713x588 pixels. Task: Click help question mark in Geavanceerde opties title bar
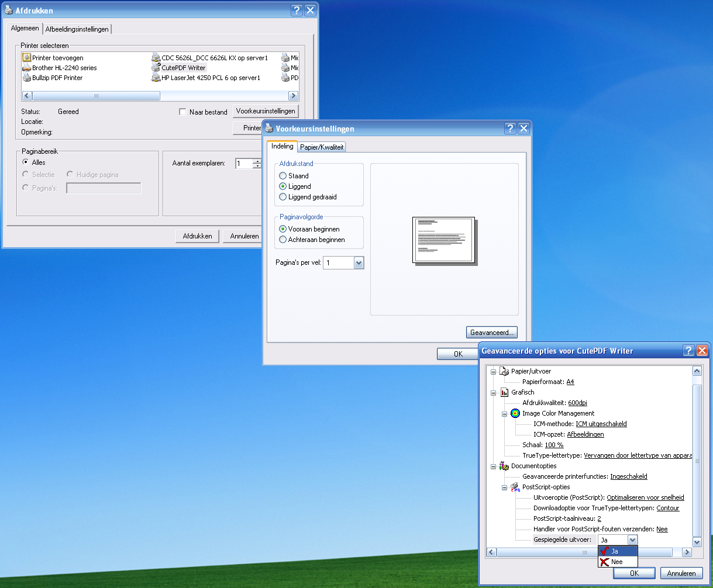click(x=690, y=351)
